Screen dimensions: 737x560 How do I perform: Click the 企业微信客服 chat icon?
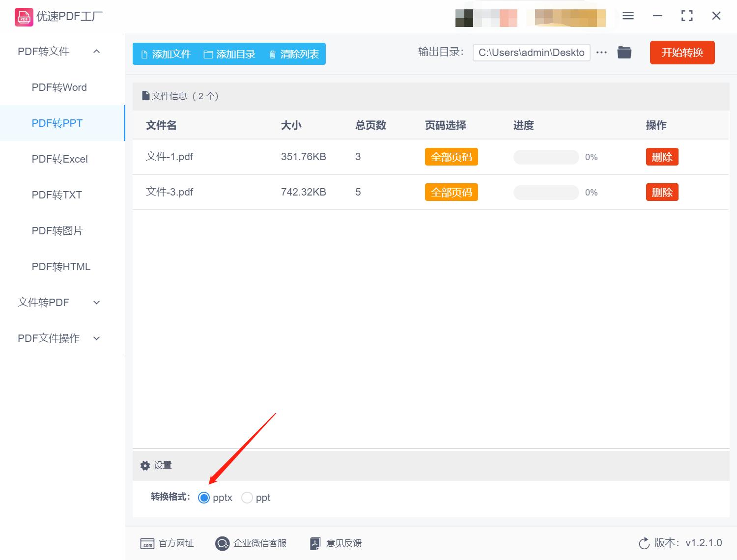[222, 543]
